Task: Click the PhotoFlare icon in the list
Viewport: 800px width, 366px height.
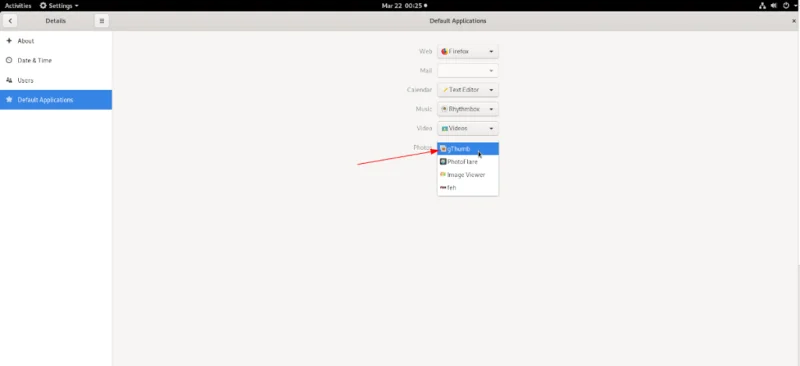Action: click(443, 162)
